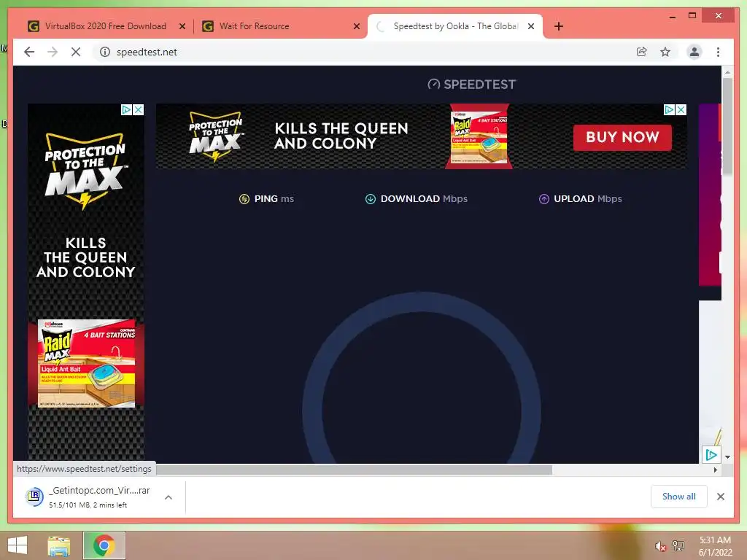Close the Speedtest by Ookla tab
747x560 pixels.
click(x=531, y=27)
